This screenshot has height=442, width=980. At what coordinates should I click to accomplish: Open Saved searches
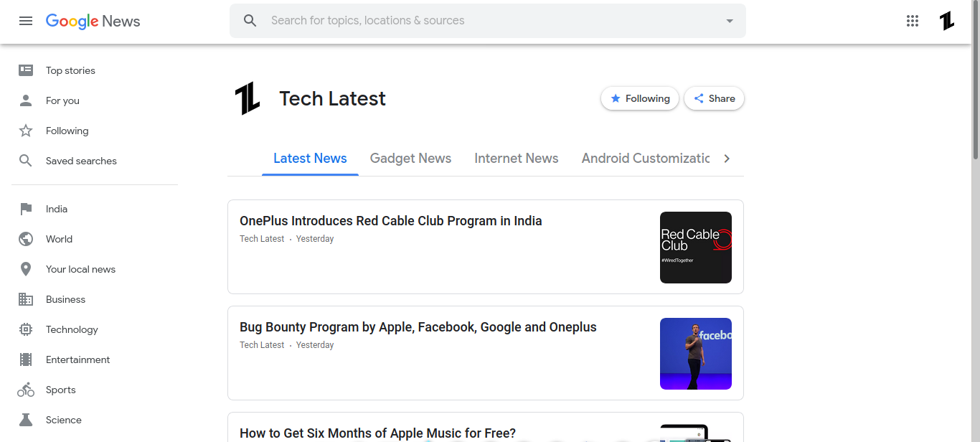81,161
